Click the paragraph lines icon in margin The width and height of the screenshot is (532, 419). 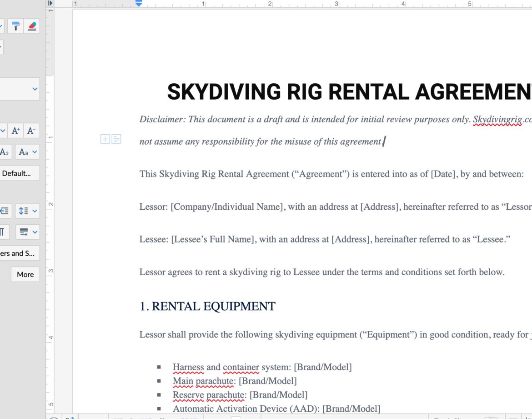[116, 139]
